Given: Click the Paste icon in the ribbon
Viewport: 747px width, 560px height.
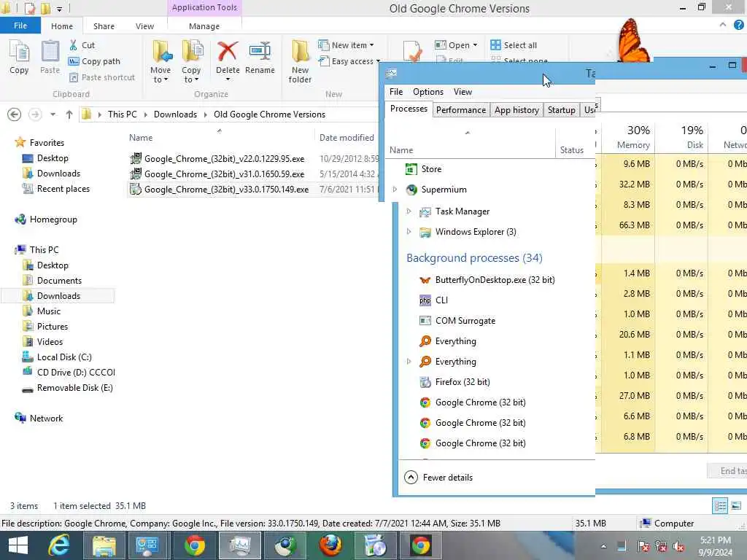Looking at the screenshot, I should pos(50,57).
